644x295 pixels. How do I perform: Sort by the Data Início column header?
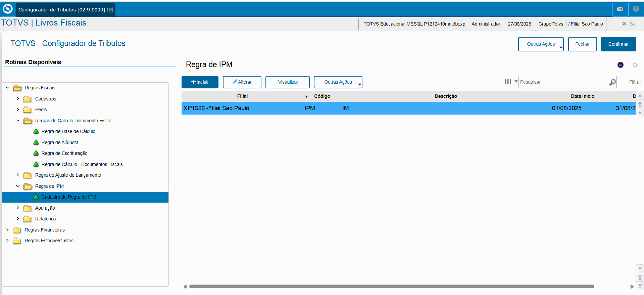(x=583, y=96)
